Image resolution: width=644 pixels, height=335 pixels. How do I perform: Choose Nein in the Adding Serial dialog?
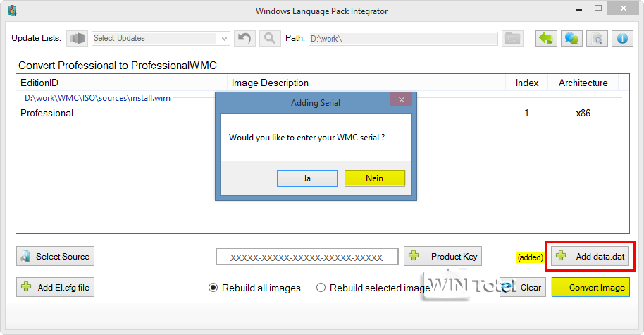pyautogui.click(x=375, y=178)
